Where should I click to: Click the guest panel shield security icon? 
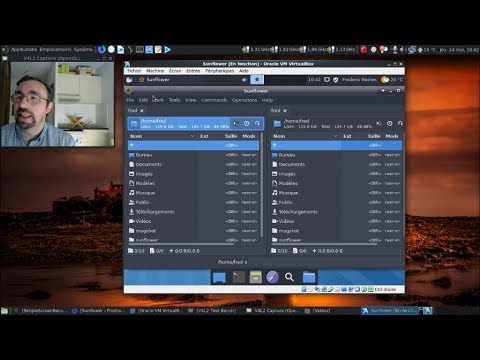pyautogui.click(x=336, y=80)
